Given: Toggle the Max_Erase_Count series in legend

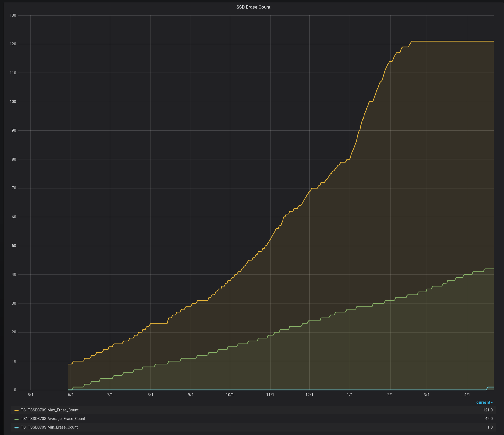Looking at the screenshot, I should coord(50,410).
